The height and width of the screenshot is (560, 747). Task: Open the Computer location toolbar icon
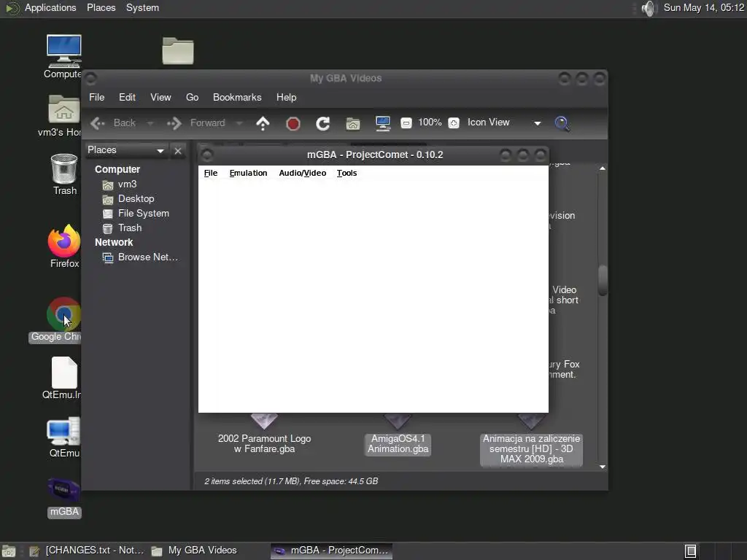[x=382, y=123]
